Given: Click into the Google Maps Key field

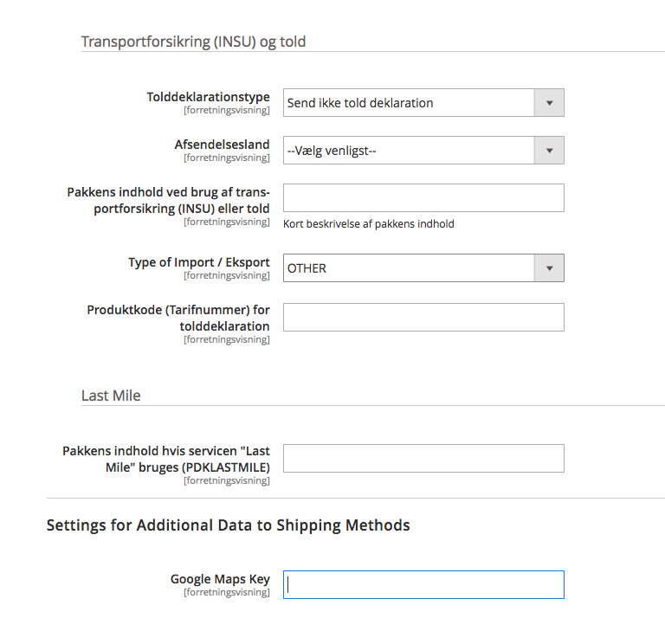Looking at the screenshot, I should click(x=423, y=584).
